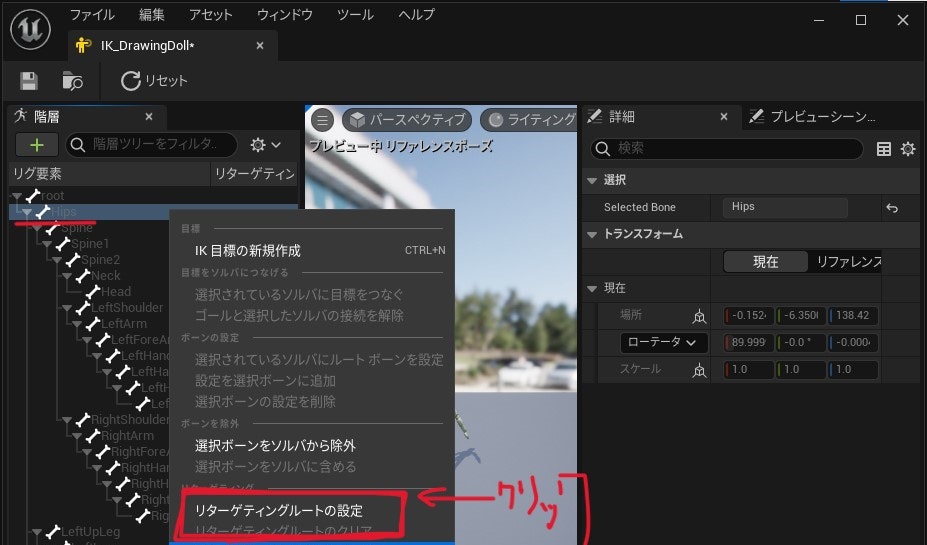
Task: Open the ツール menu
Action: point(355,15)
